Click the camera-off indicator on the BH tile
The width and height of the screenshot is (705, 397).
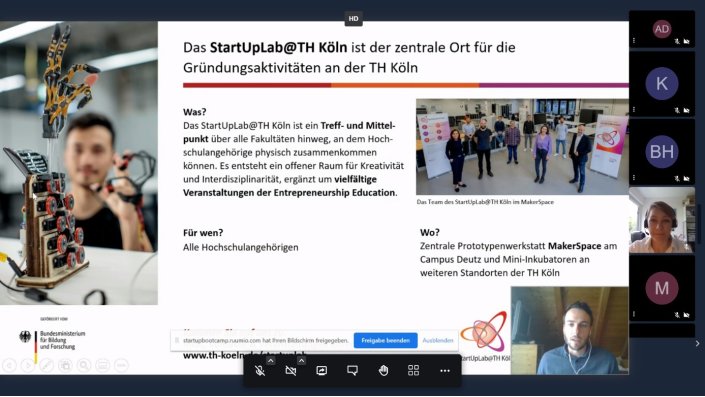click(687, 178)
